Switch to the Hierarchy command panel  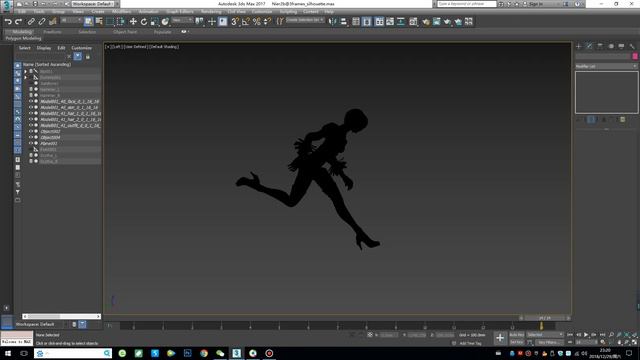(600, 46)
